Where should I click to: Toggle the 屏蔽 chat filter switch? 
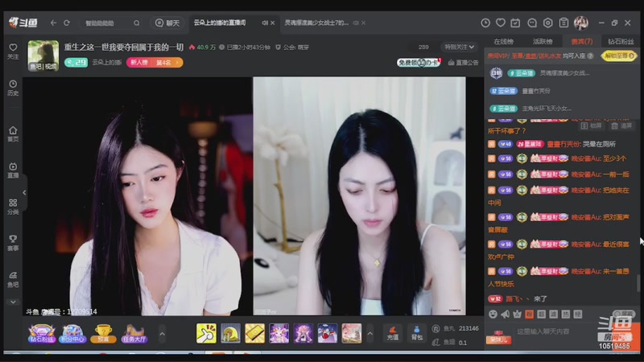(624, 314)
